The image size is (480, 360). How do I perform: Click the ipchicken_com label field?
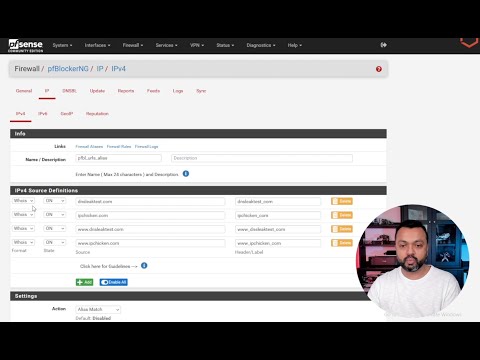278,215
